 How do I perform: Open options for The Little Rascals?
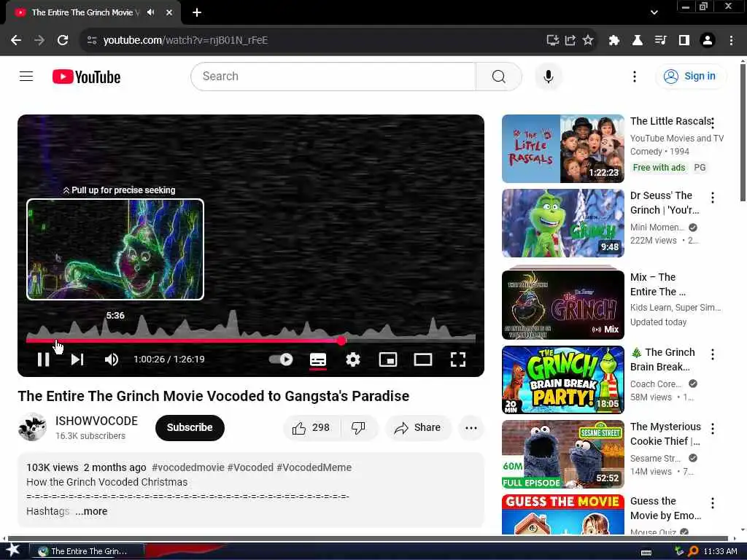tap(712, 122)
